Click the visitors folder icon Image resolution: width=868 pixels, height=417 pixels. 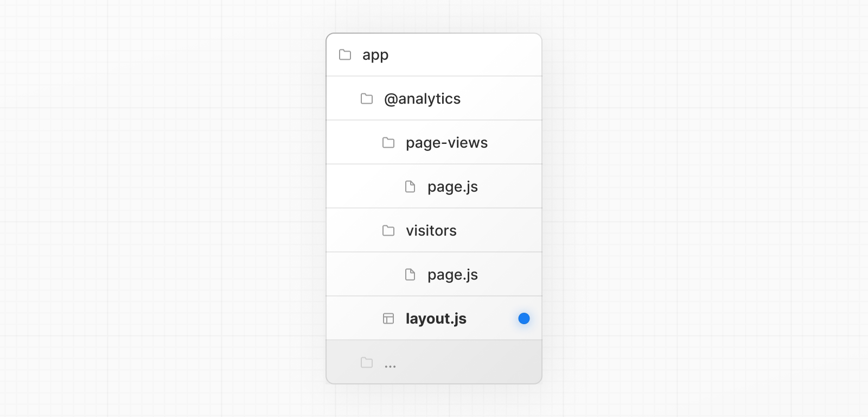(x=388, y=231)
